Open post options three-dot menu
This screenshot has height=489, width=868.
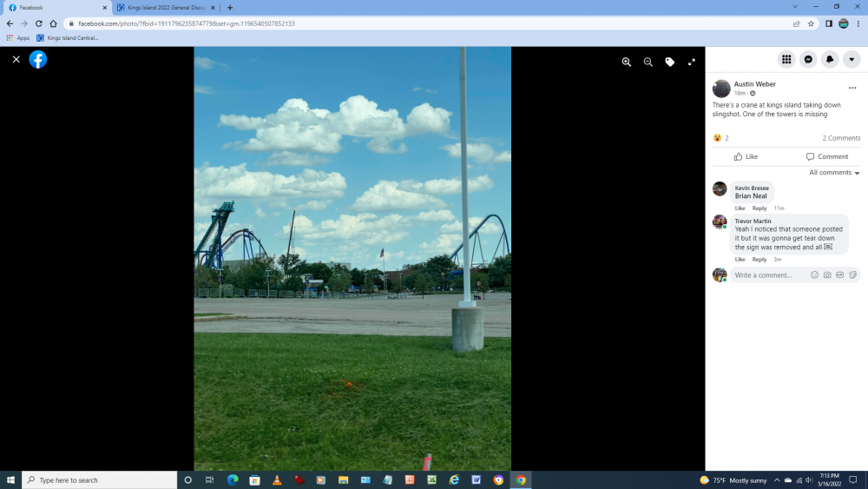[x=852, y=88]
